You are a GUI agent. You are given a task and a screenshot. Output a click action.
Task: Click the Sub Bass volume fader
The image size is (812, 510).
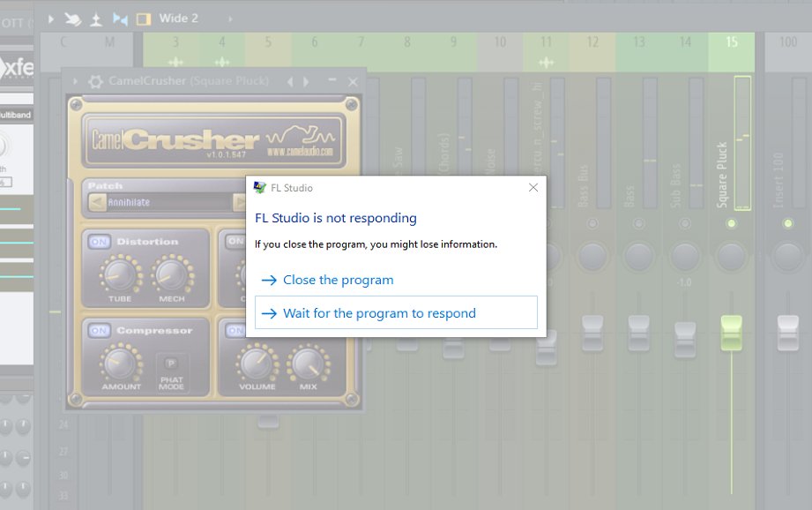click(x=685, y=340)
